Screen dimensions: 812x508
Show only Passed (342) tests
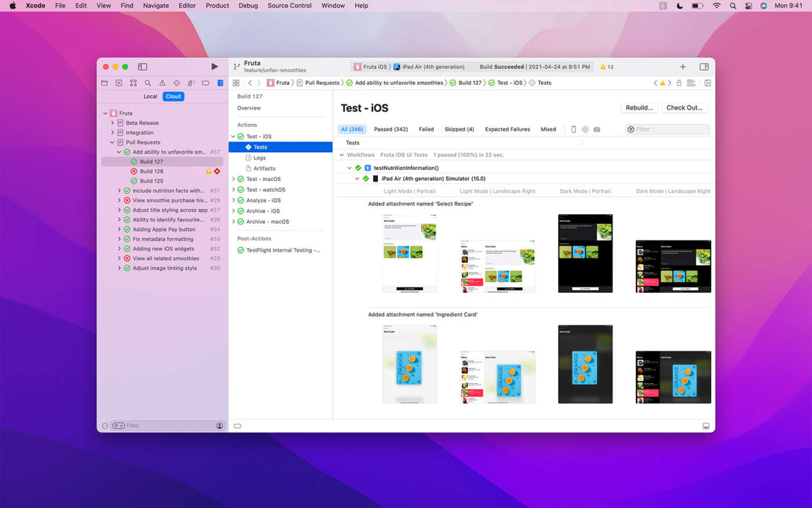(391, 129)
